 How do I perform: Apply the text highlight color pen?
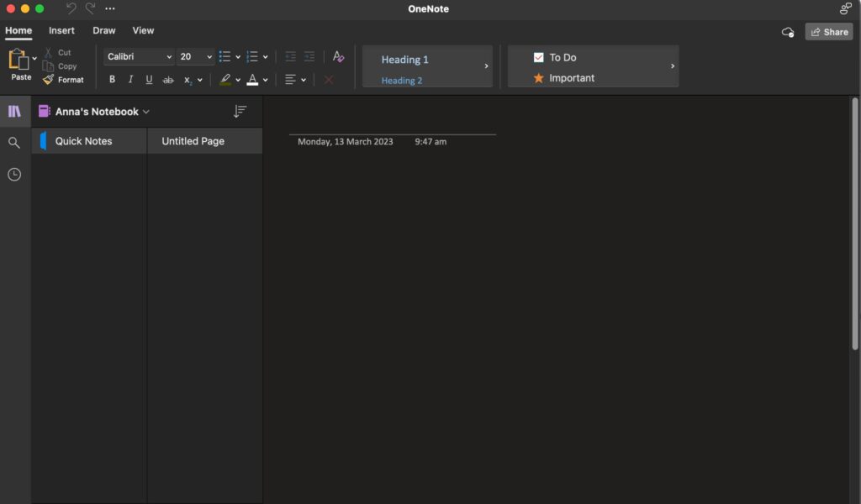pyautogui.click(x=225, y=80)
